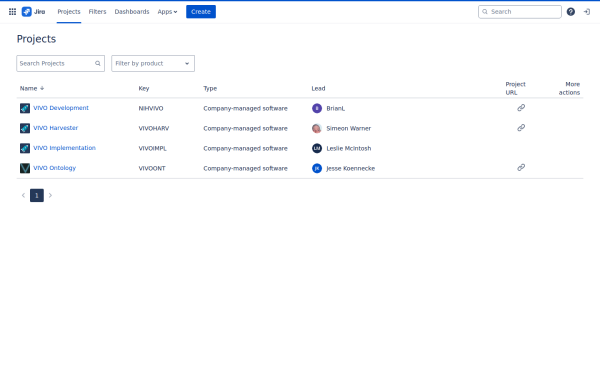This screenshot has width=600, height=375.
Task: Open the VIVO Development project link
Action: [x=61, y=108]
